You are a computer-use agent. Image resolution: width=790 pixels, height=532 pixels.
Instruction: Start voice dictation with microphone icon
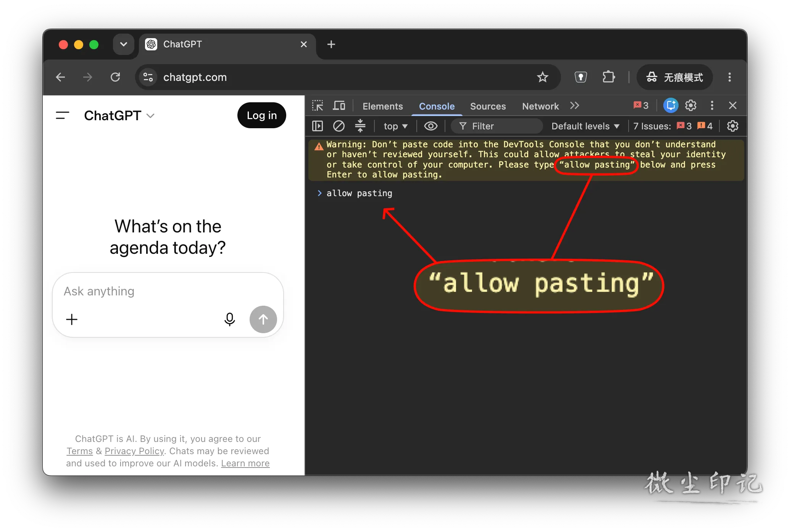[230, 319]
